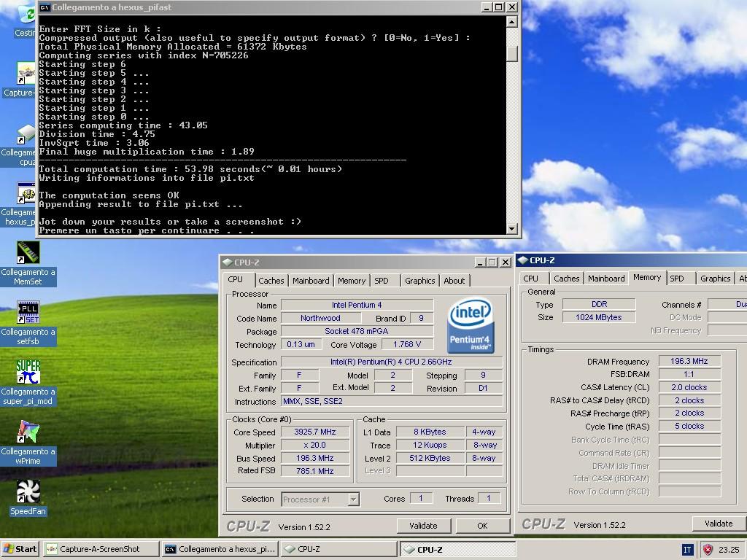Click the IT language indicator in tray
Image resolution: width=747 pixels, height=560 pixels.
tap(687, 550)
